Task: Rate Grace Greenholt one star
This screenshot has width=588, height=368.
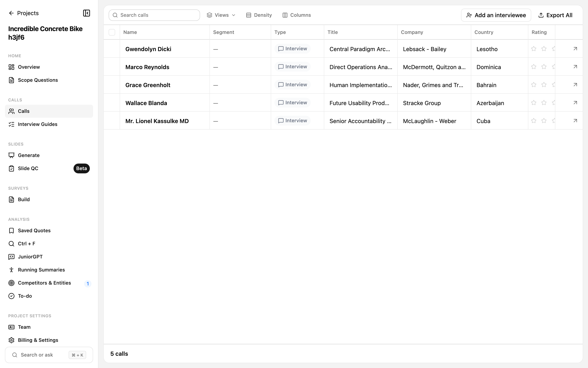Action: 533,85
